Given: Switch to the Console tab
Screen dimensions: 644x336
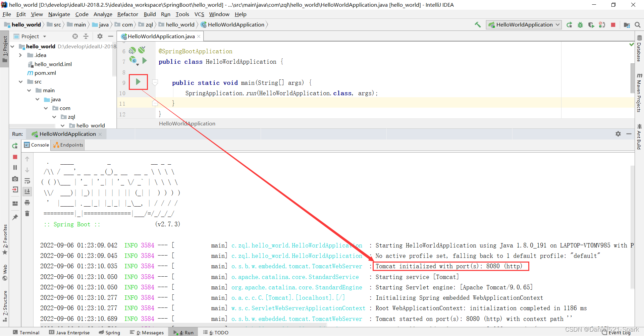Looking at the screenshot, I should tap(37, 145).
